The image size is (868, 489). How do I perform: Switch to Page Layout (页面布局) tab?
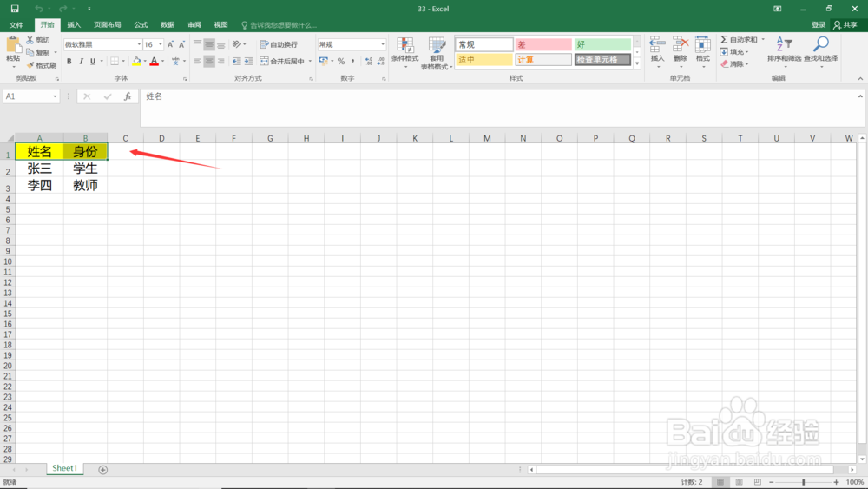(107, 25)
